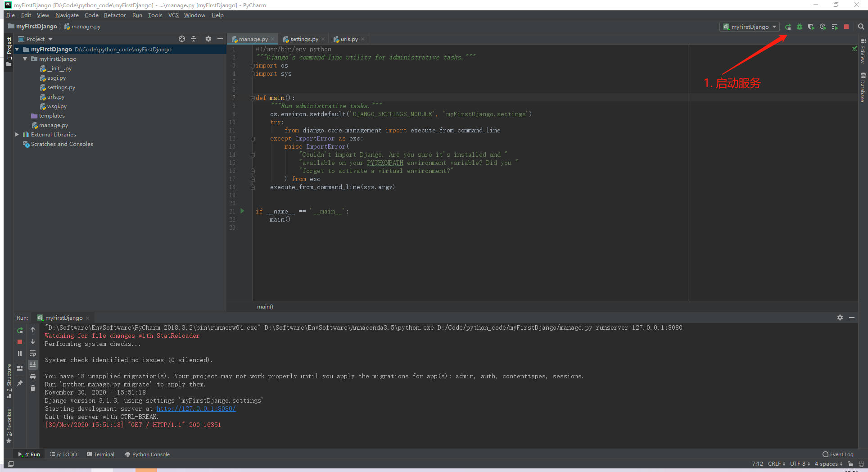
Task: Open run configuration dropdown myFirstDjango
Action: (749, 27)
